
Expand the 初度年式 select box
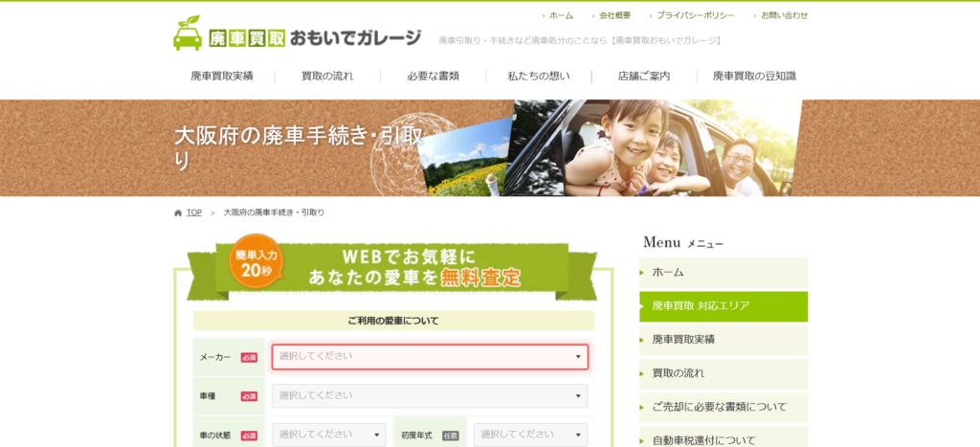point(530,435)
